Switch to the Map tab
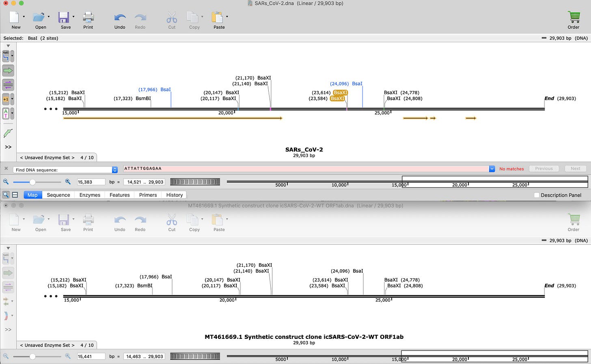591x364 pixels. click(32, 195)
